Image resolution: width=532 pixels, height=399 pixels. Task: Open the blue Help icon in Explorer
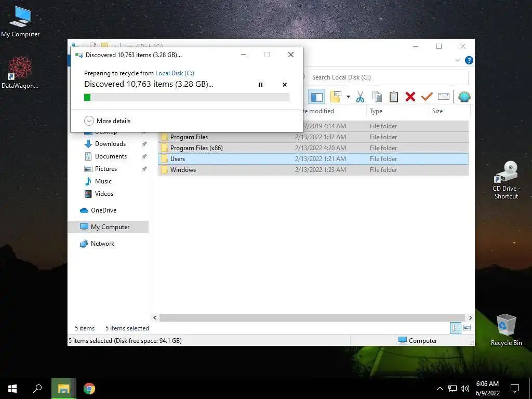coord(469,60)
